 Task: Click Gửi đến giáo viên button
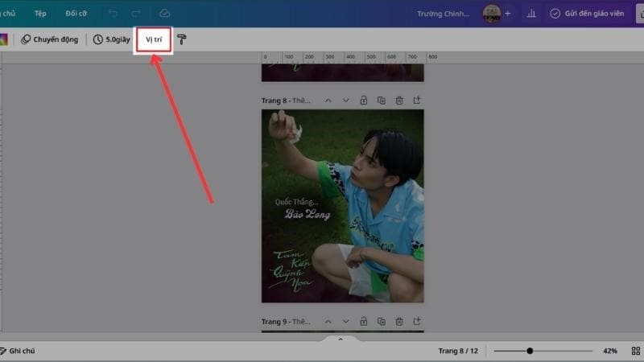588,14
